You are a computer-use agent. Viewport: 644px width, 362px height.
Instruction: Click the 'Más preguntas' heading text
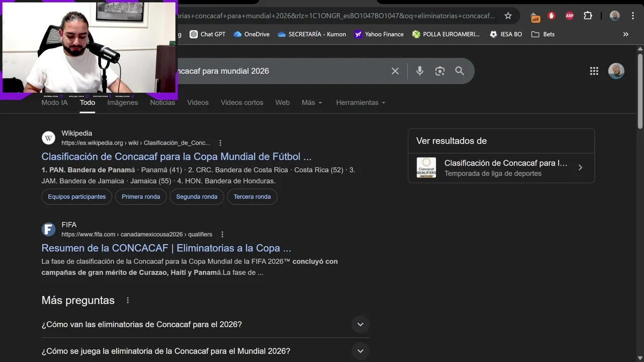pyautogui.click(x=78, y=300)
